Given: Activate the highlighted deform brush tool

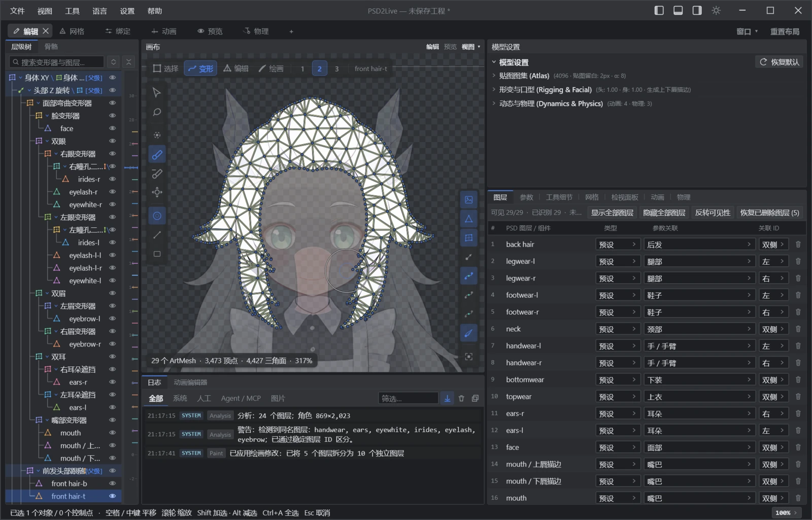Looking at the screenshot, I should (157, 154).
